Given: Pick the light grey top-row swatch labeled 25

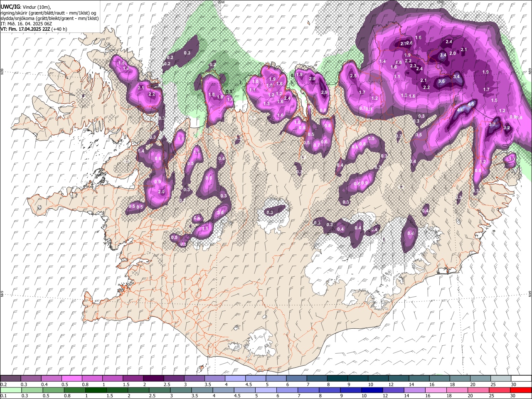Looking at the screenshot, I should point(501,379).
